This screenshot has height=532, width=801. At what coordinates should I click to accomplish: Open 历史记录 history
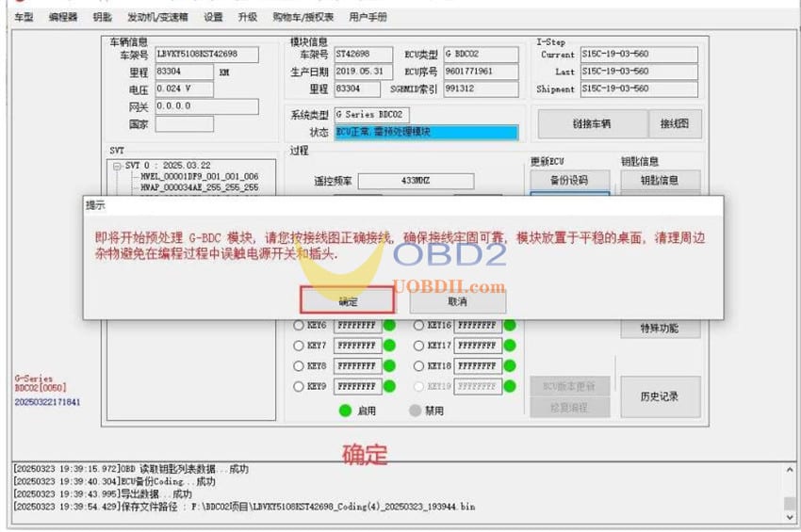coord(660,396)
